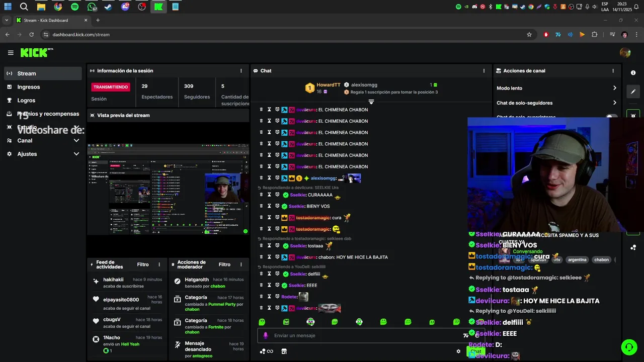Screen dimensions: 644x362
Task: Open new browser tab plus button
Action: 98,20
